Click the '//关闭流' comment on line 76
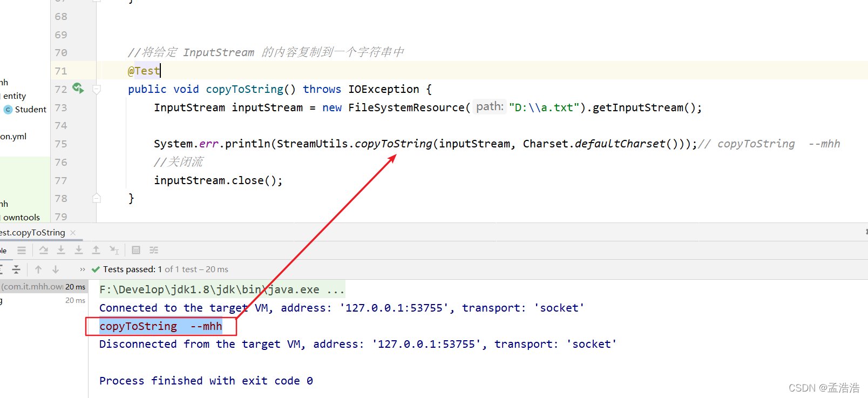 179,162
